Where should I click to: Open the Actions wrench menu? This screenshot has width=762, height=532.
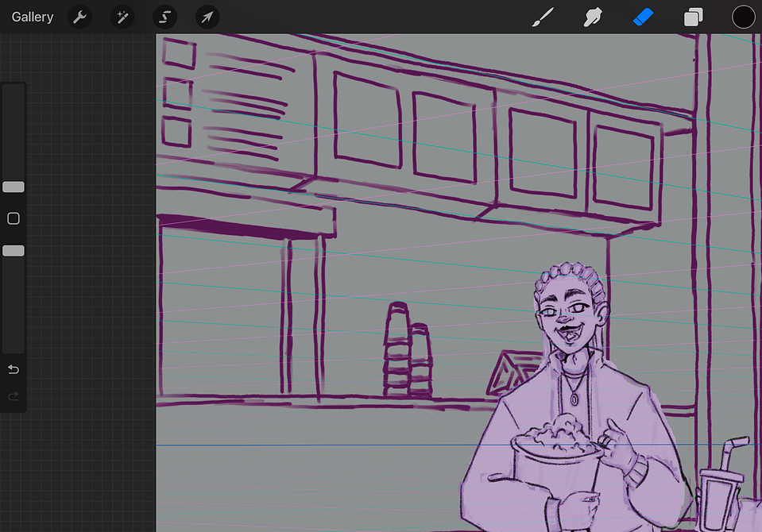point(79,17)
